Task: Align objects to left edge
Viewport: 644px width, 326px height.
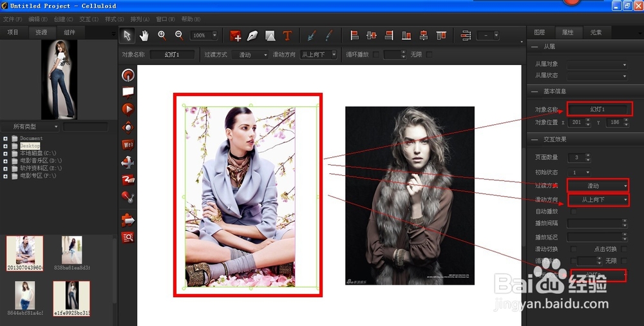Action: pos(354,36)
